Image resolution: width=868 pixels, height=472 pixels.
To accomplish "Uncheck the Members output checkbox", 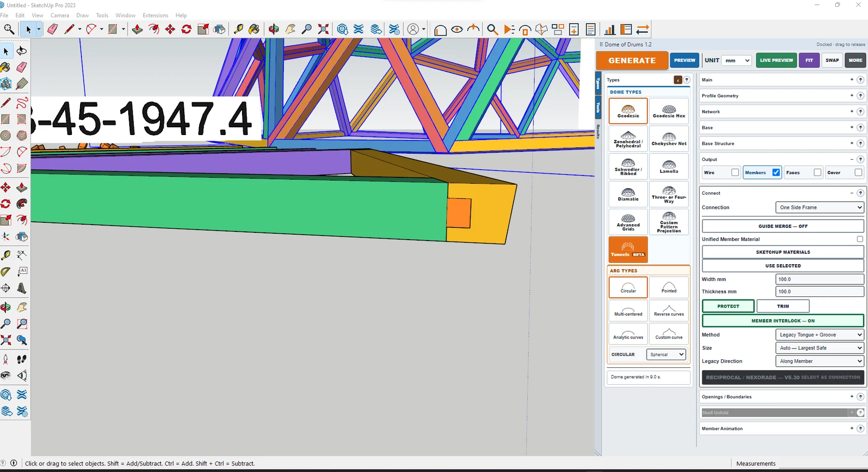I will coord(776,172).
